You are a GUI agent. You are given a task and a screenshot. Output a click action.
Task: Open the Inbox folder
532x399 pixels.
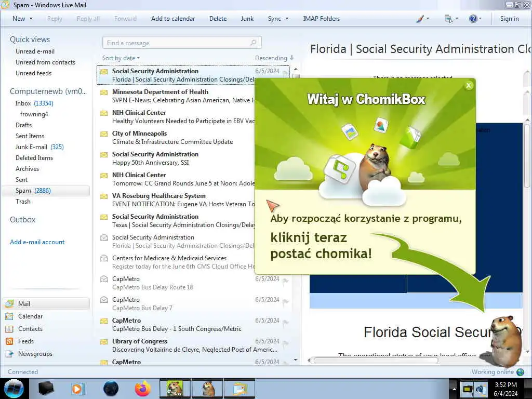34,103
